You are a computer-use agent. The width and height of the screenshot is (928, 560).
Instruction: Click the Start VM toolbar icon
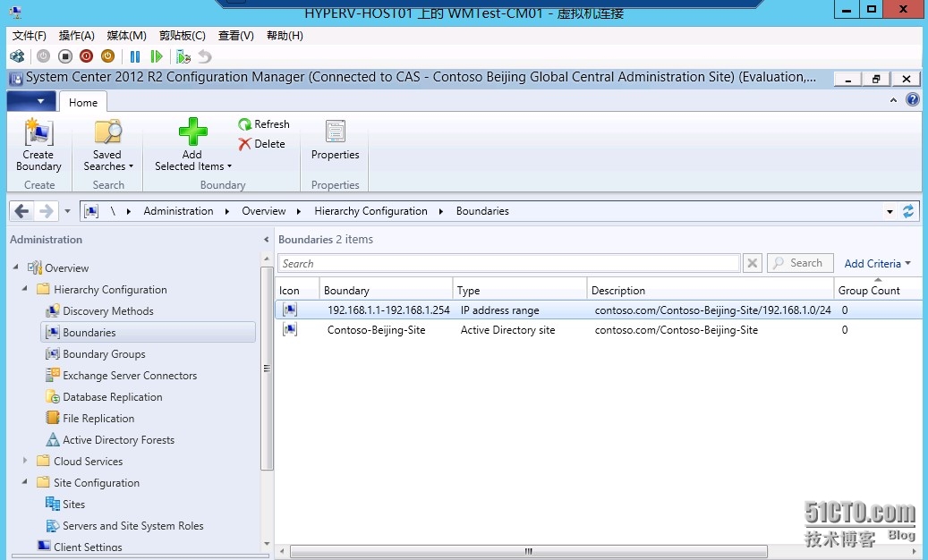[43, 56]
